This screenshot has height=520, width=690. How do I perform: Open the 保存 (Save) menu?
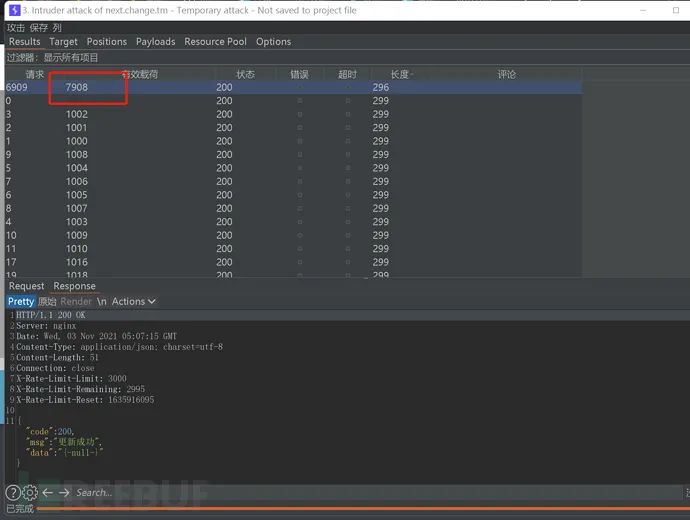[39, 27]
